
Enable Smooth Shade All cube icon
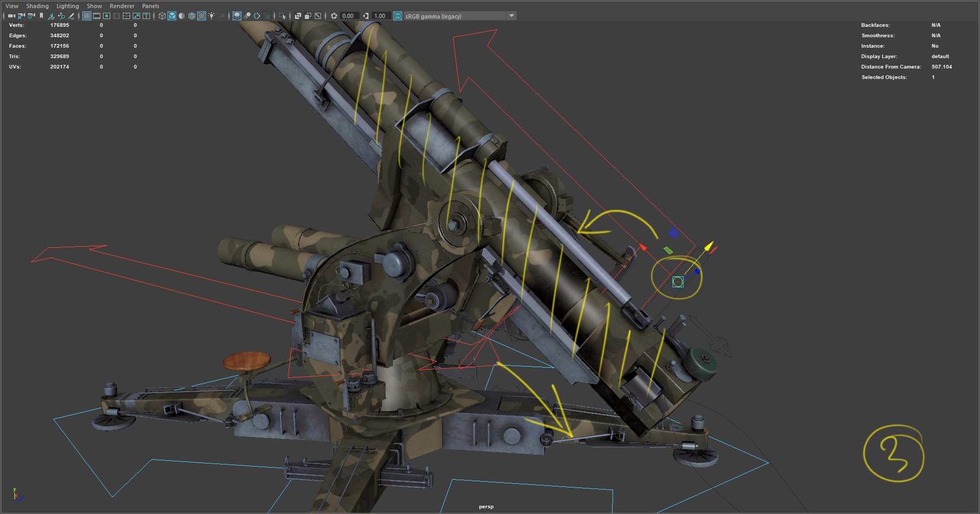[172, 16]
